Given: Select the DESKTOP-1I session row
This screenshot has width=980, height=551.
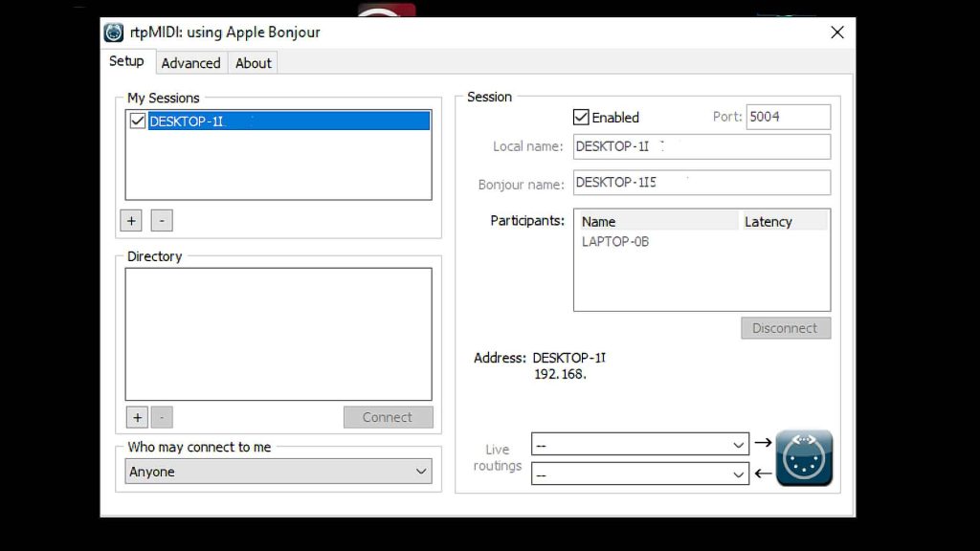Looking at the screenshot, I should [289, 121].
